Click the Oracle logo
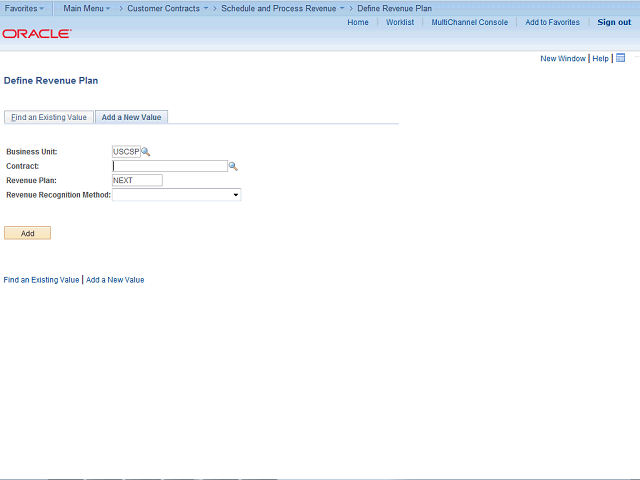 click(37, 33)
